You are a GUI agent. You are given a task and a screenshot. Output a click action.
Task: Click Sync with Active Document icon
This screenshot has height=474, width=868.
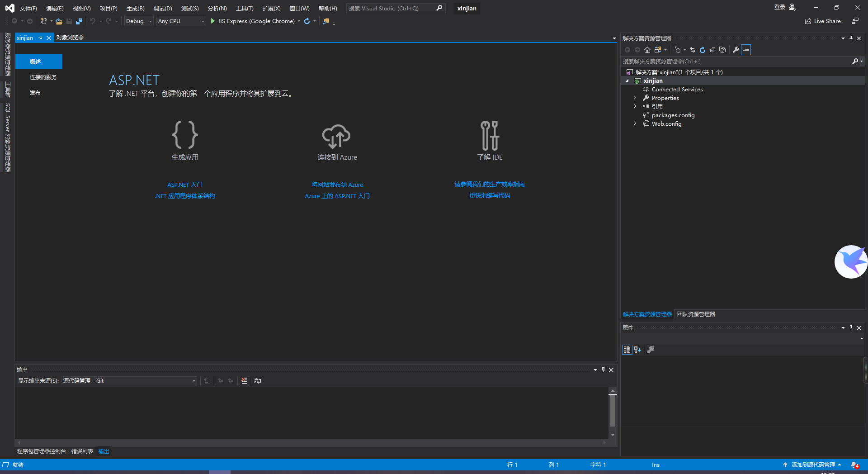[x=693, y=50]
